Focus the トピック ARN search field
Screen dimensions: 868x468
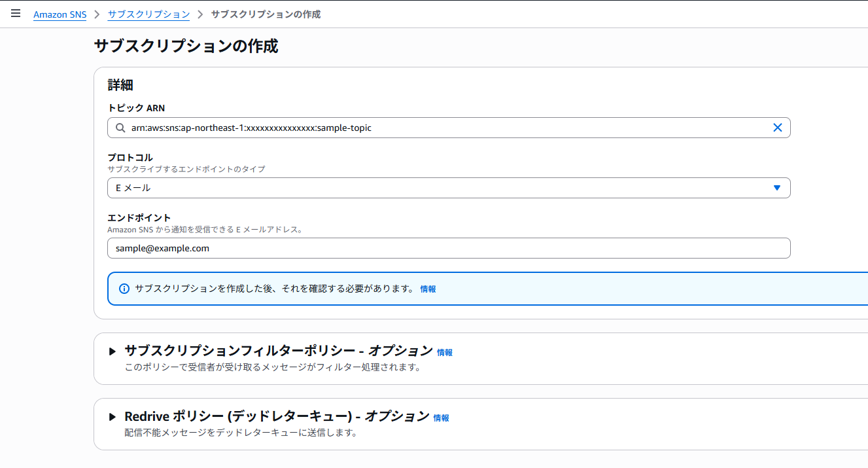(445, 128)
